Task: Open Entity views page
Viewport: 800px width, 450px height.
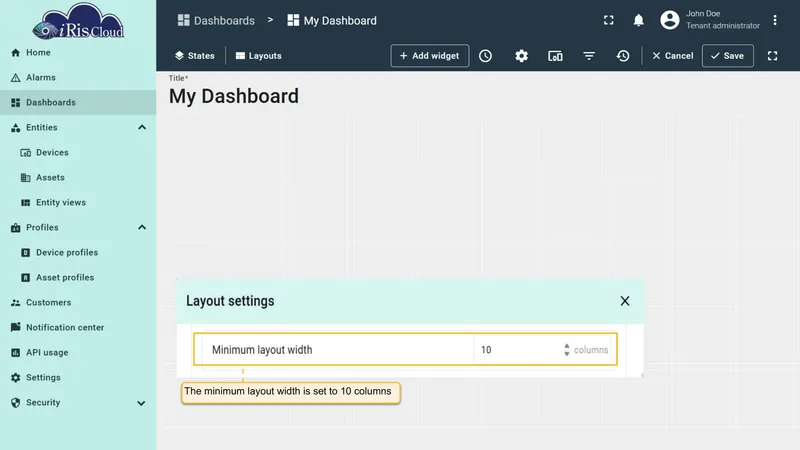Action: 78,203
